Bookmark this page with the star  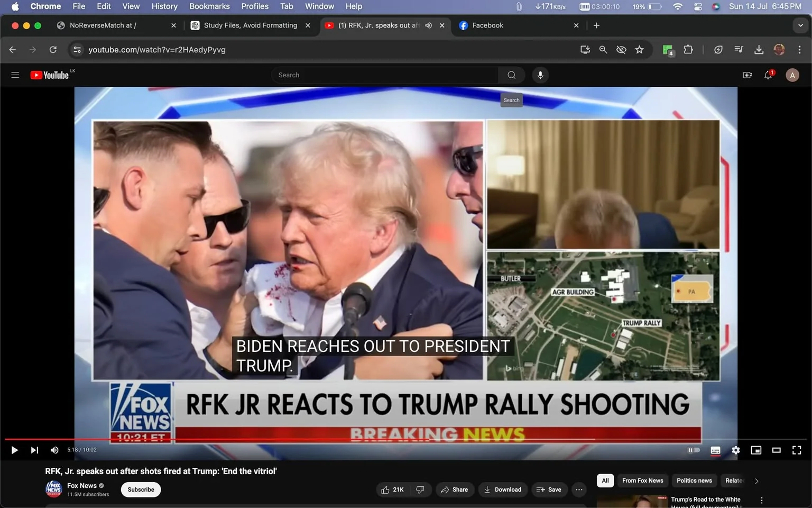(x=639, y=50)
